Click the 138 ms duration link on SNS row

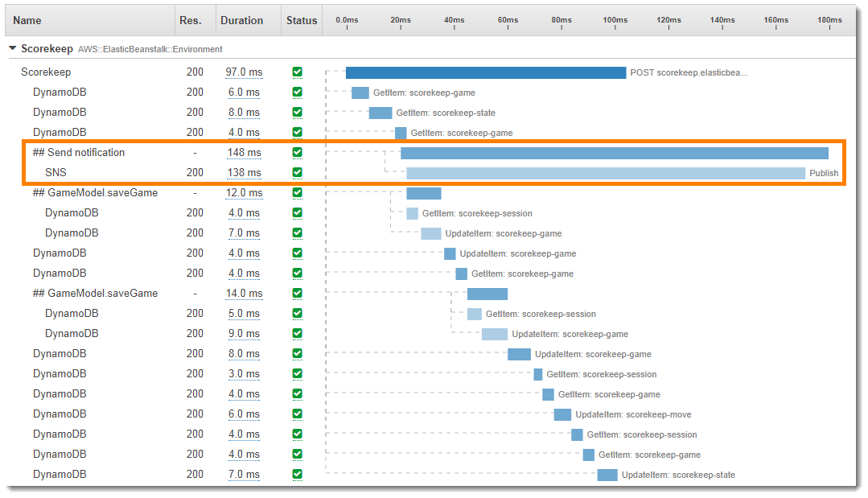(x=245, y=172)
